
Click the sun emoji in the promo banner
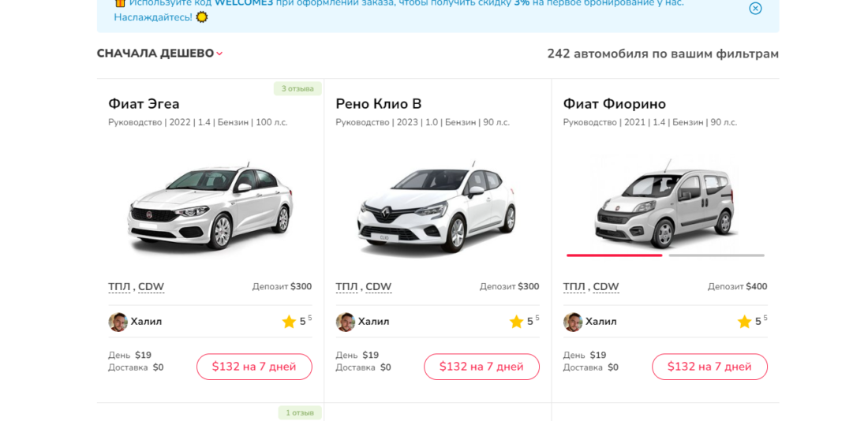202,17
